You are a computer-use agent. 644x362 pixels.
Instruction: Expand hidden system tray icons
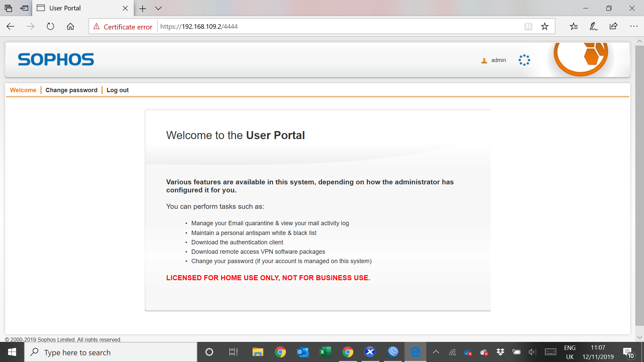(436, 352)
